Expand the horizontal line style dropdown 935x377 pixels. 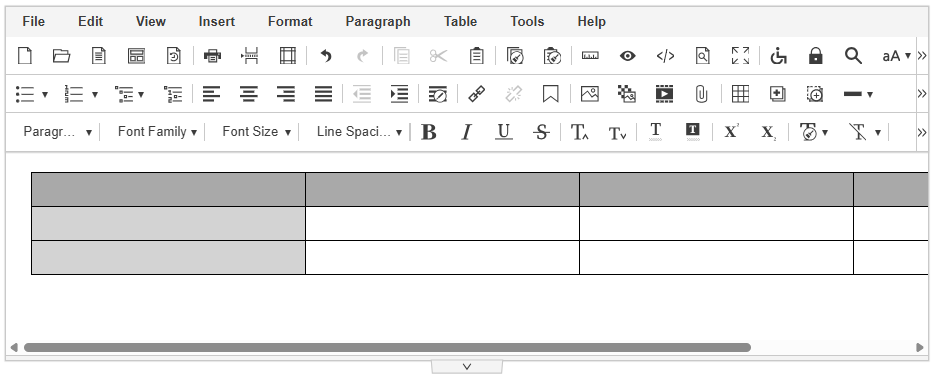(x=870, y=94)
